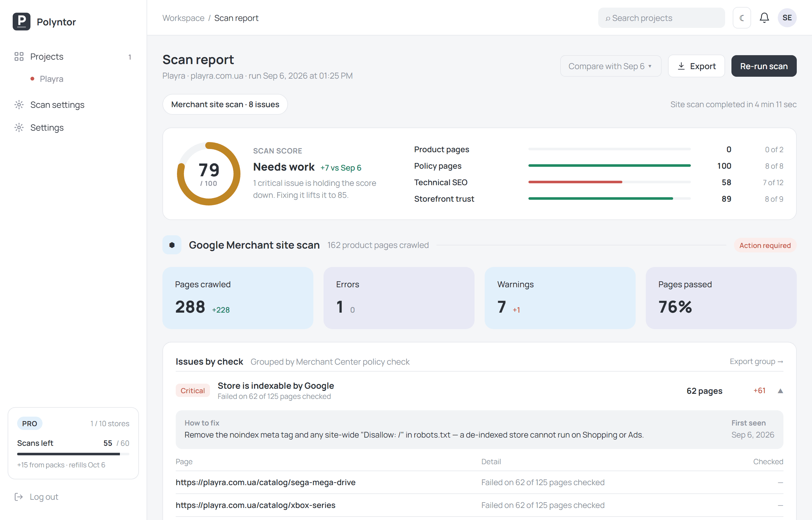Open the Compare with Sep 6 dropdown
Screen dimensions: 812x520
610,66
